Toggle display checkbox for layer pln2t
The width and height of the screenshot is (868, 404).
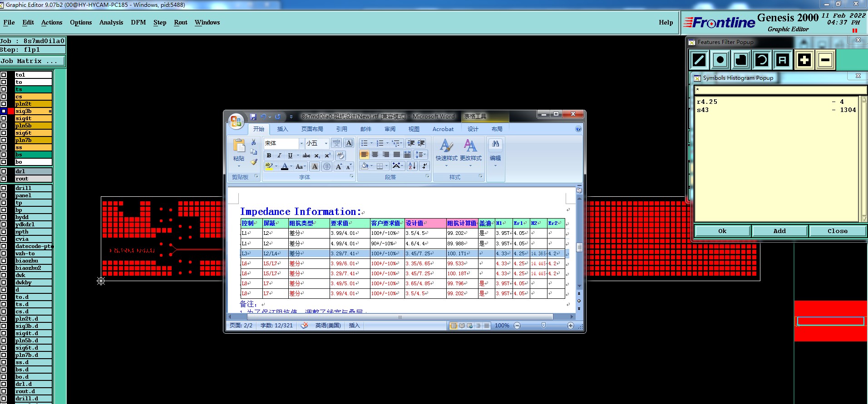point(4,104)
